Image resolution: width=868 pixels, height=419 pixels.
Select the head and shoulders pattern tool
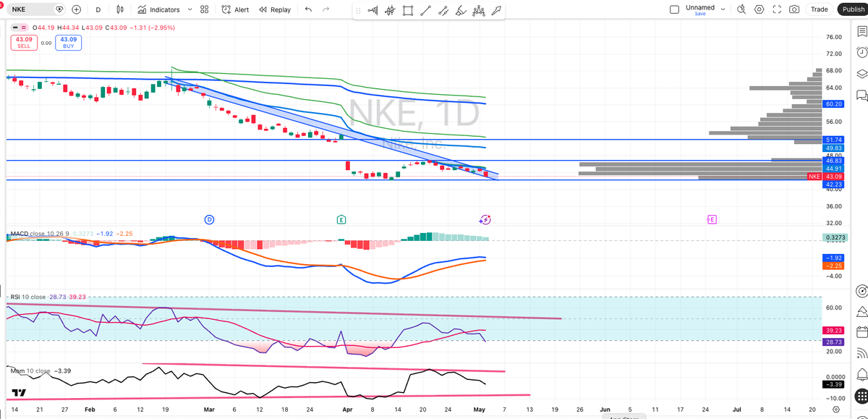click(x=478, y=11)
